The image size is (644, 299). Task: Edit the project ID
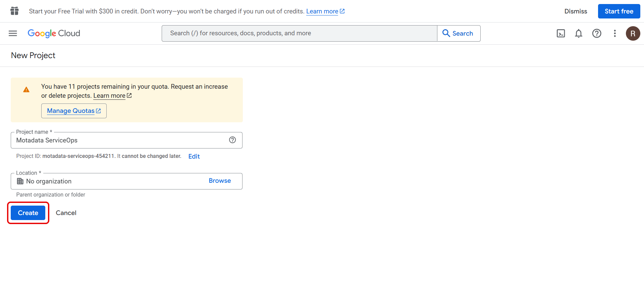pos(194,156)
